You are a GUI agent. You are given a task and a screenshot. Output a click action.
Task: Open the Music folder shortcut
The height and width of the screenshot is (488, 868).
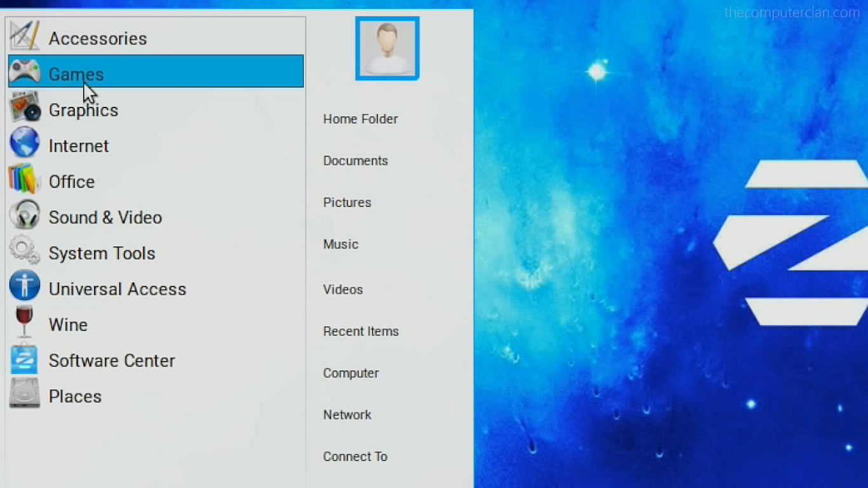click(341, 245)
